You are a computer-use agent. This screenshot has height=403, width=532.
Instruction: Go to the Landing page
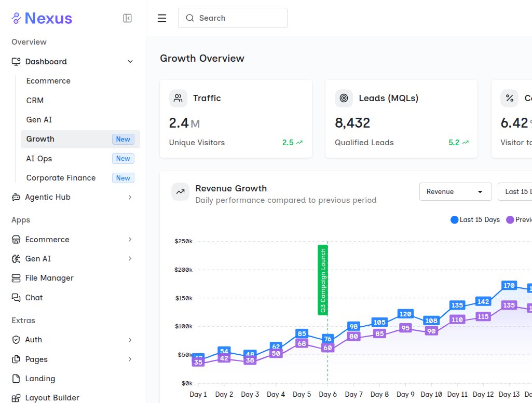click(73, 379)
